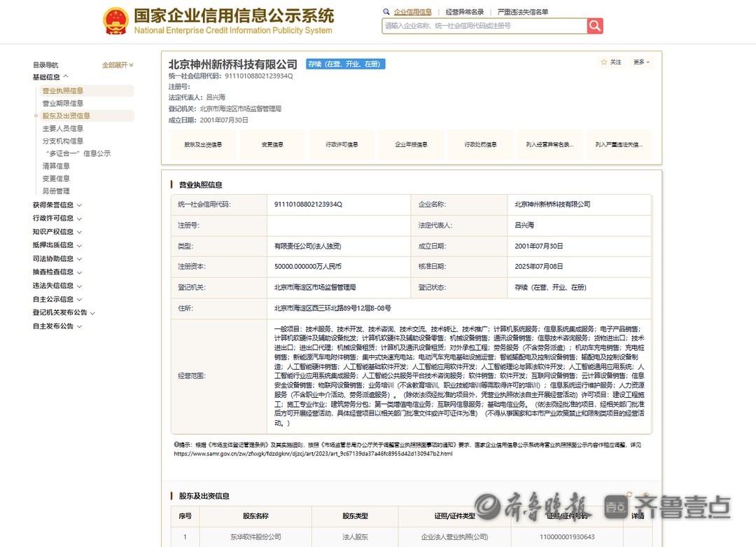Open 股东及出资信息 in the sidebar

coord(87,116)
